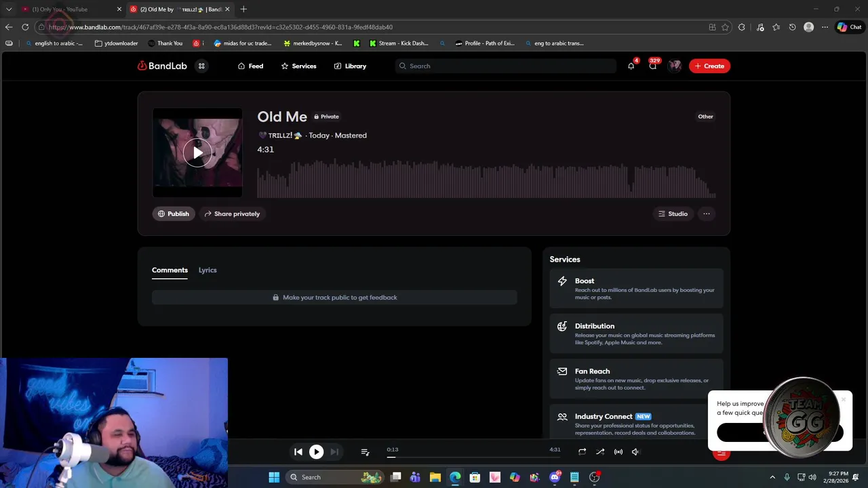The image size is (868, 488).
Task: Click the Distribution globe icon
Action: click(562, 327)
